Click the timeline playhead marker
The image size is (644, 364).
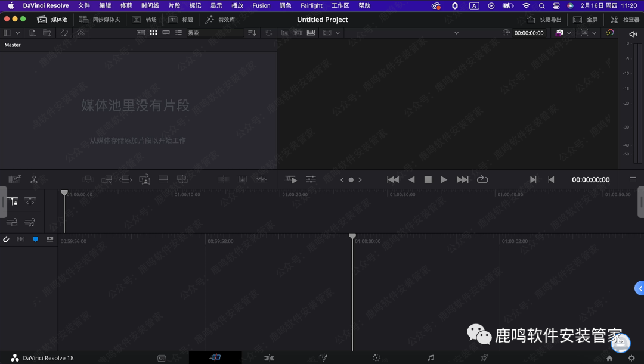click(352, 236)
